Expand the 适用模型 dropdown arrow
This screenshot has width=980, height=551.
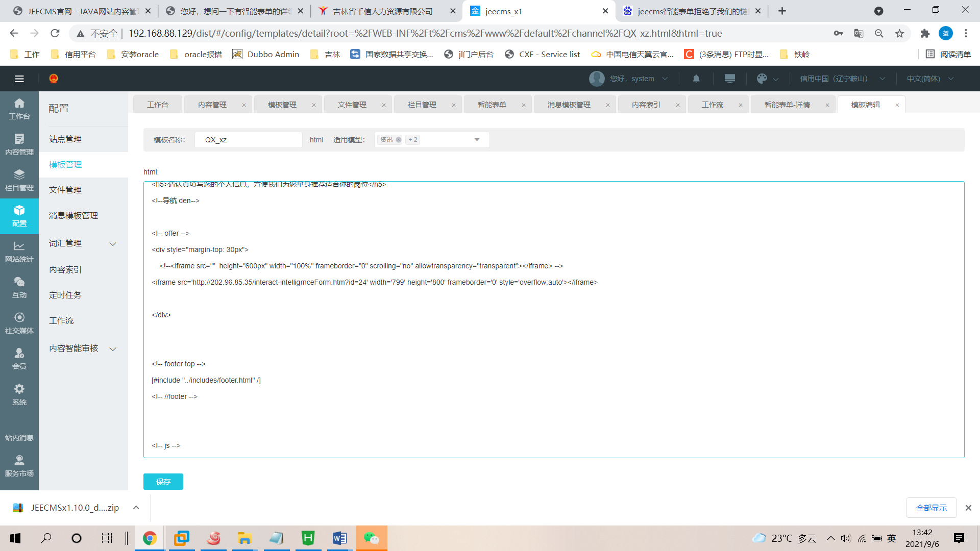coord(477,140)
